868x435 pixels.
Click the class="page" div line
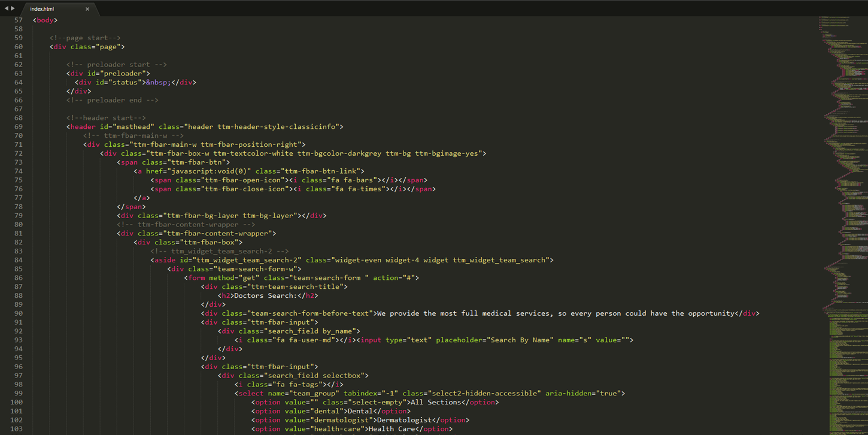pos(87,47)
